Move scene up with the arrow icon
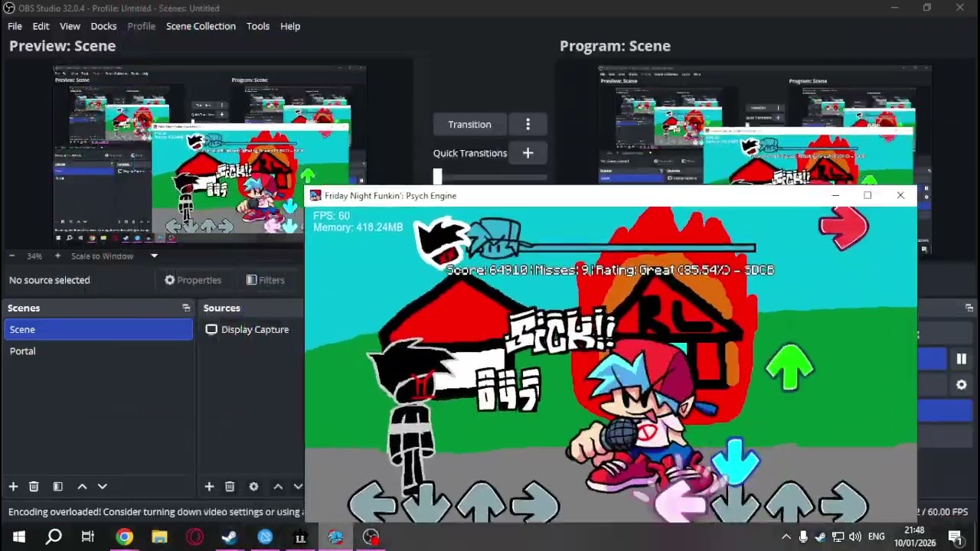The height and width of the screenshot is (551, 980). [x=82, y=487]
